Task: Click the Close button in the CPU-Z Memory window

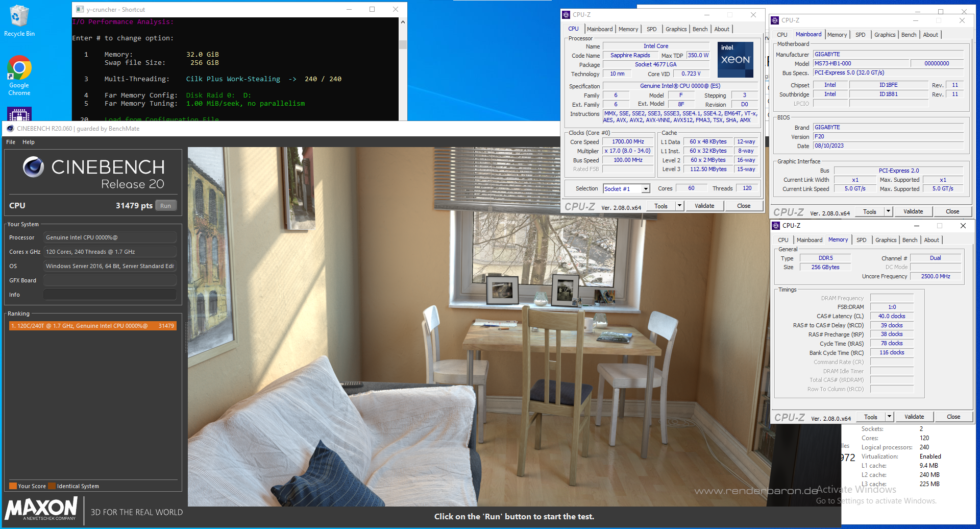Action: click(953, 417)
